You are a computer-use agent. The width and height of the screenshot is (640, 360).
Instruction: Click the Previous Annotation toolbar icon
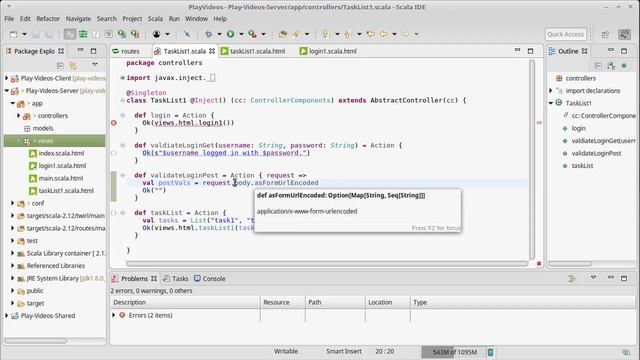[x=348, y=34]
